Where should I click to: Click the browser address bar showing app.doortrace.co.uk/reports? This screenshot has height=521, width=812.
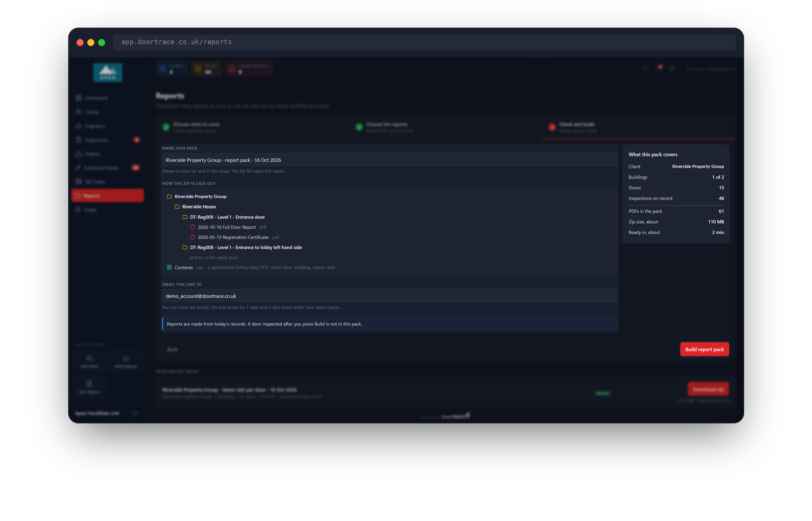(x=424, y=42)
